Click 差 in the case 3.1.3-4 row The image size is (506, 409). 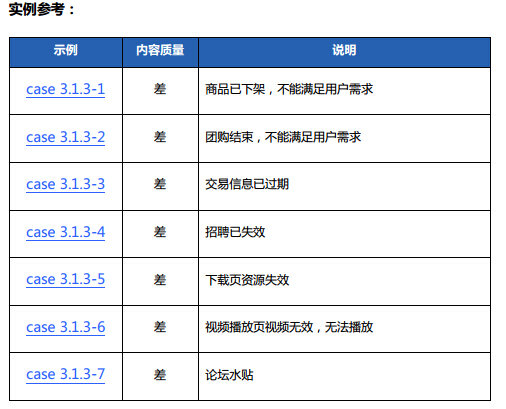tap(160, 232)
